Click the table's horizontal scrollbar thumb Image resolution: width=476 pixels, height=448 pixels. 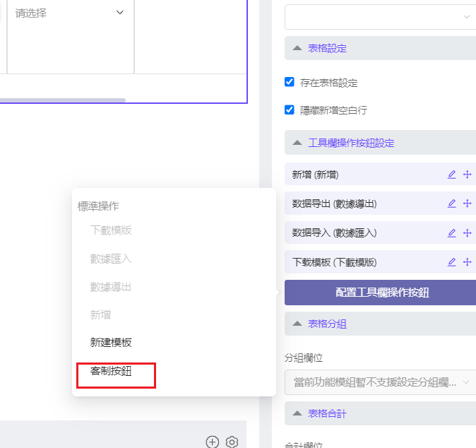(x=62, y=100)
